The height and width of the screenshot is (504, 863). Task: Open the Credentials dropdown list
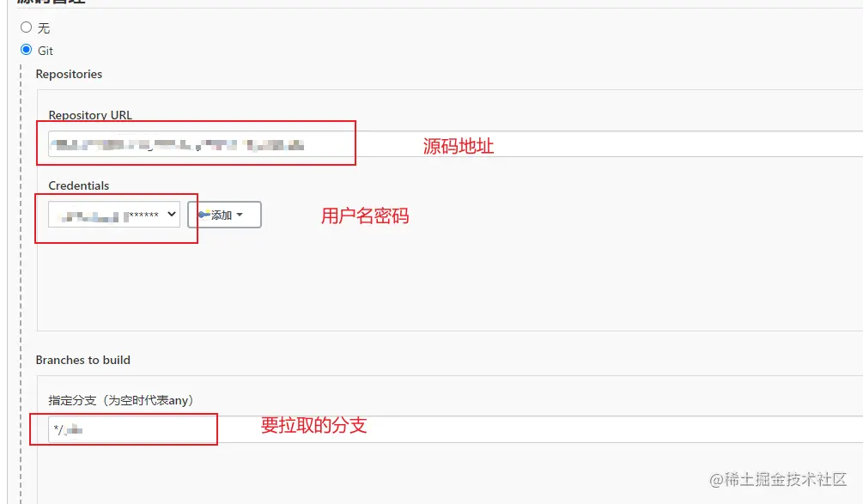(113, 215)
